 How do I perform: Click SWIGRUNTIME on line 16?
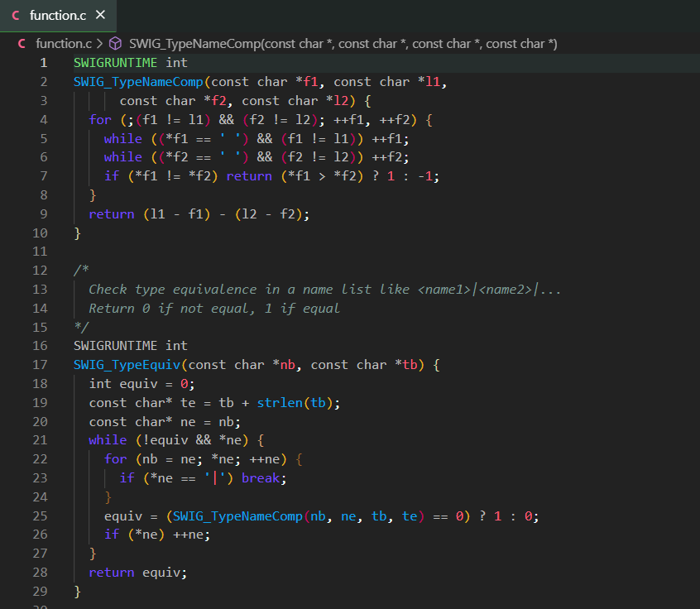click(115, 346)
